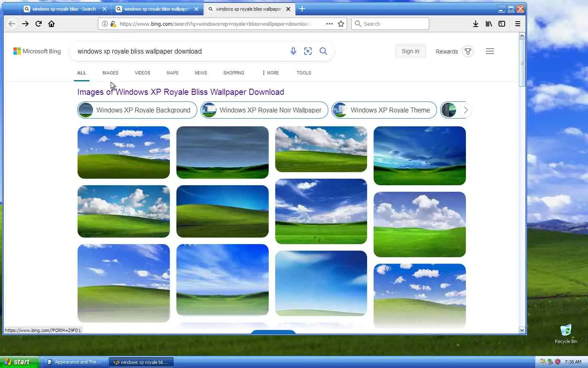588x368 pixels.
Task: Open the page actions three-dot menu
Action: [330, 24]
